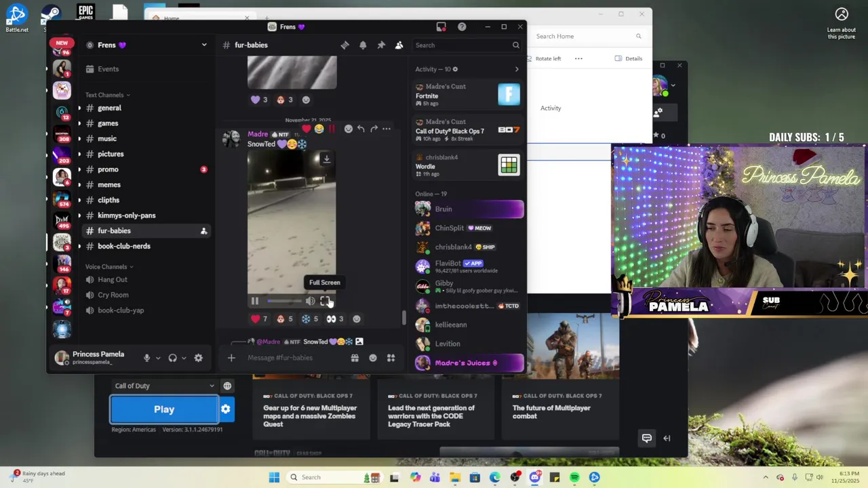The height and width of the screenshot is (488, 868).
Task: Quick-react with the laughing crying emoji
Action: click(x=319, y=129)
